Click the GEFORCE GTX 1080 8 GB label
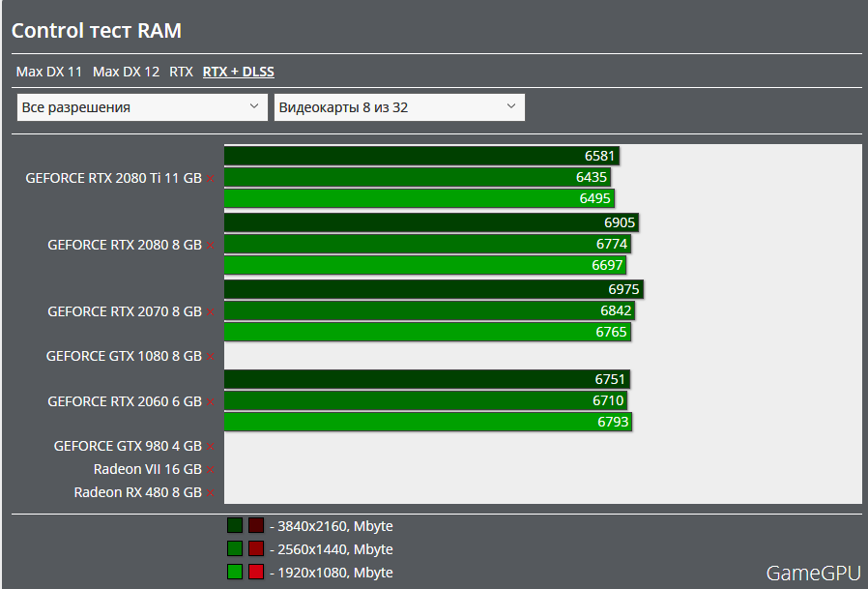 tap(124, 356)
